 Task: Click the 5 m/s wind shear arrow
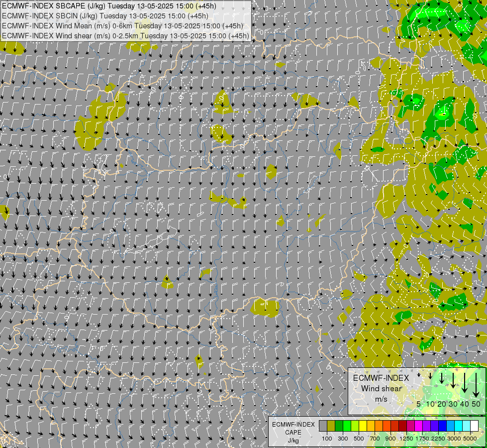419,375
